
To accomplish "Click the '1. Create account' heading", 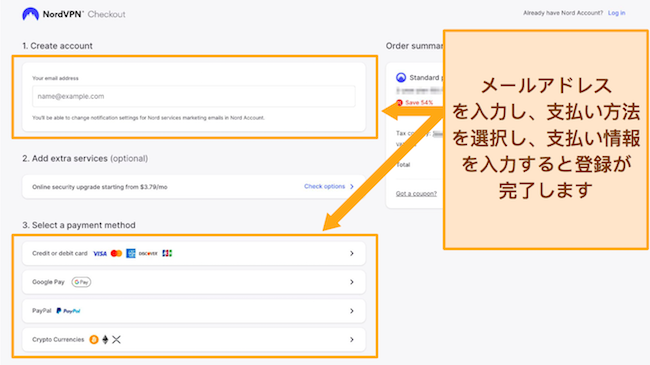I will pyautogui.click(x=57, y=46).
